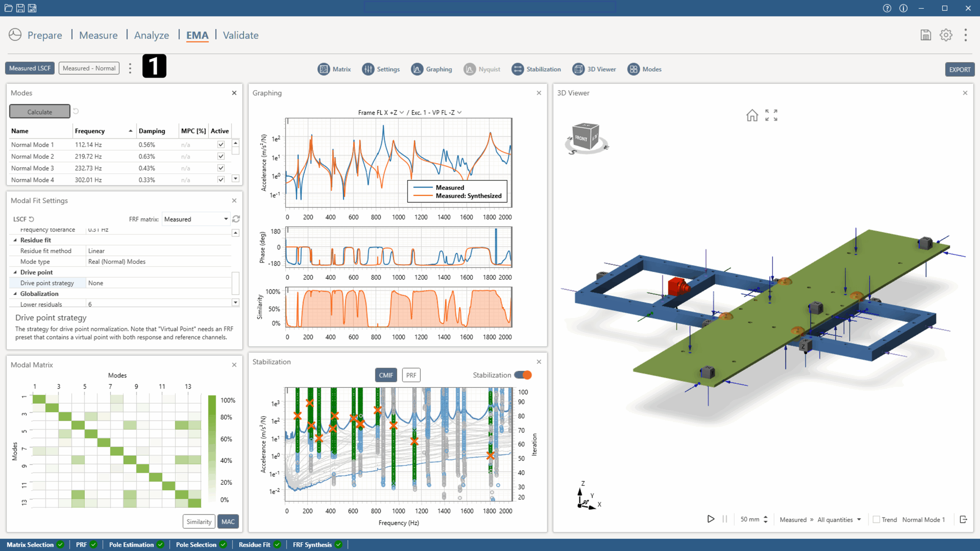Collapse the Residue fit section
The height and width of the screenshot is (551, 980).
click(15, 240)
